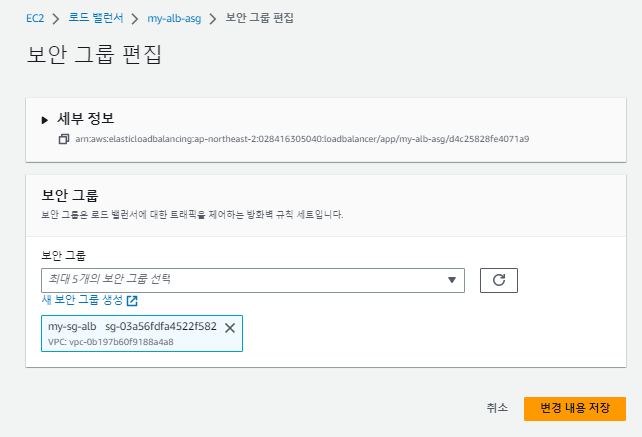Image resolution: width=642 pixels, height=437 pixels.
Task: Click 취소 to cancel changes
Action: coord(497,408)
